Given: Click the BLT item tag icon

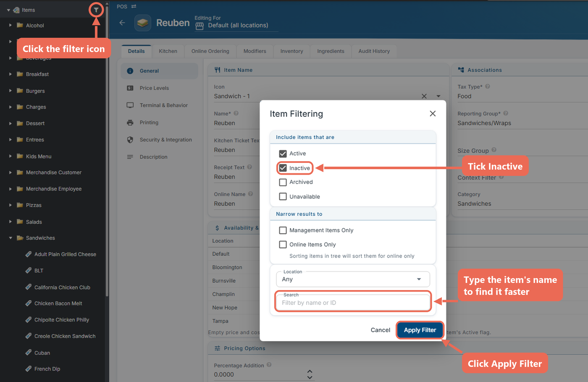Looking at the screenshot, I should pyautogui.click(x=29, y=270).
